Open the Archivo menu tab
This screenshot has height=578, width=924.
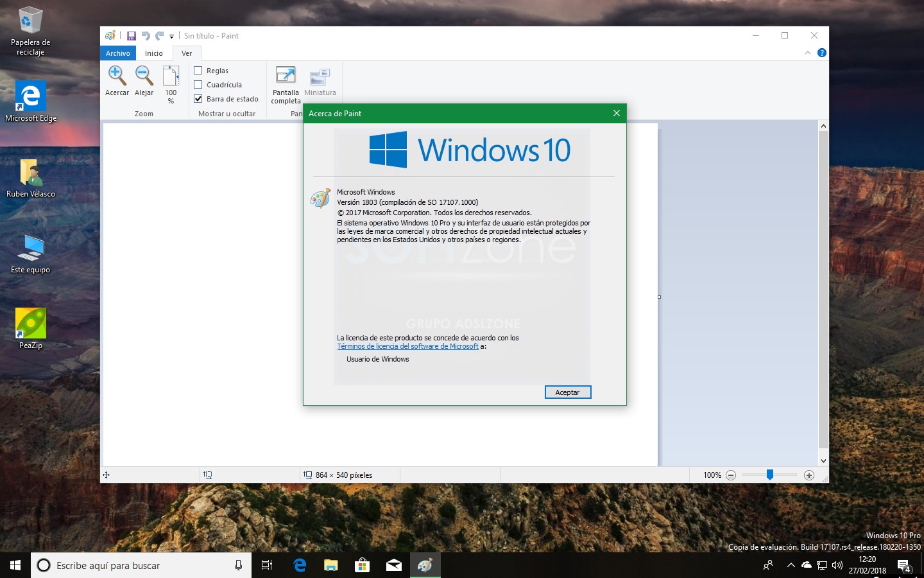click(118, 53)
